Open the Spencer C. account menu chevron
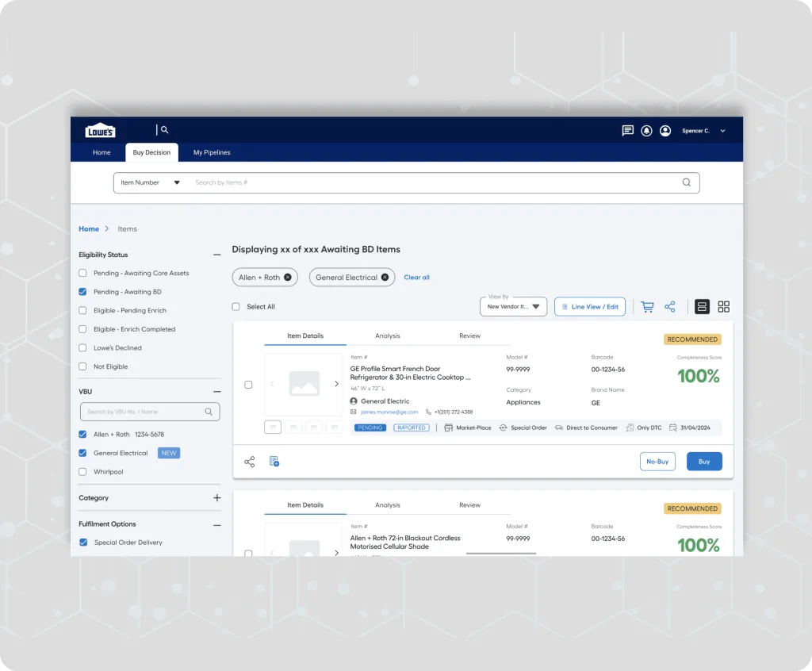Viewport: 812px width, 671px height. pyautogui.click(x=722, y=131)
